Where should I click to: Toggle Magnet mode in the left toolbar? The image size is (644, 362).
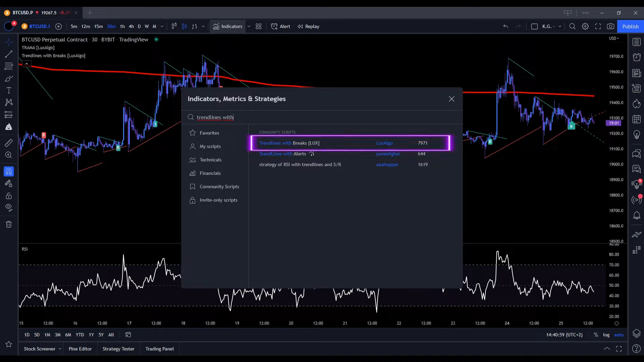click(8, 171)
